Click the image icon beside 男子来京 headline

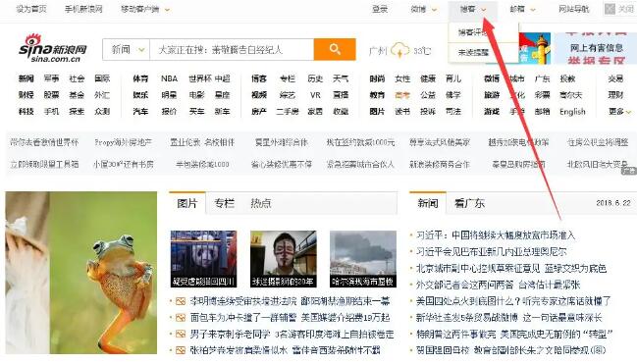tap(181, 335)
